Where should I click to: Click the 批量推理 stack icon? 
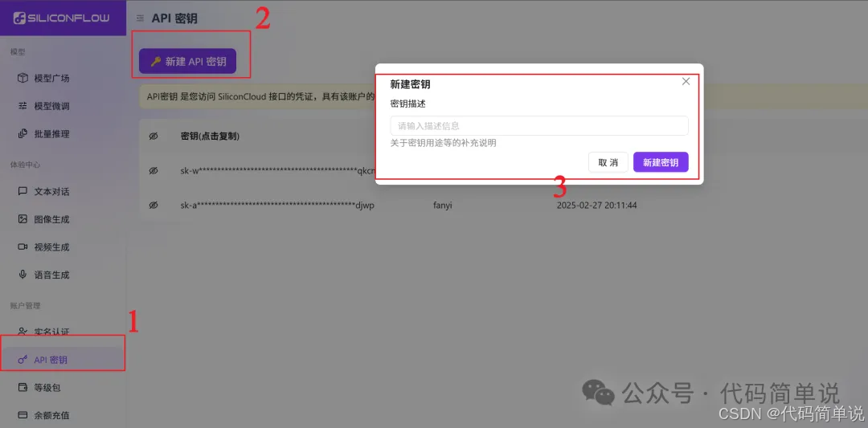coord(23,133)
